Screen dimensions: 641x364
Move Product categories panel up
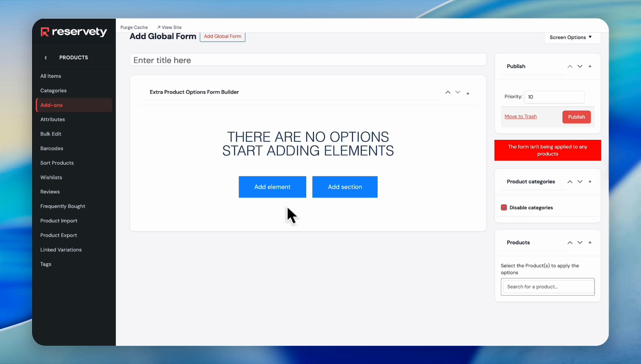[x=570, y=182]
